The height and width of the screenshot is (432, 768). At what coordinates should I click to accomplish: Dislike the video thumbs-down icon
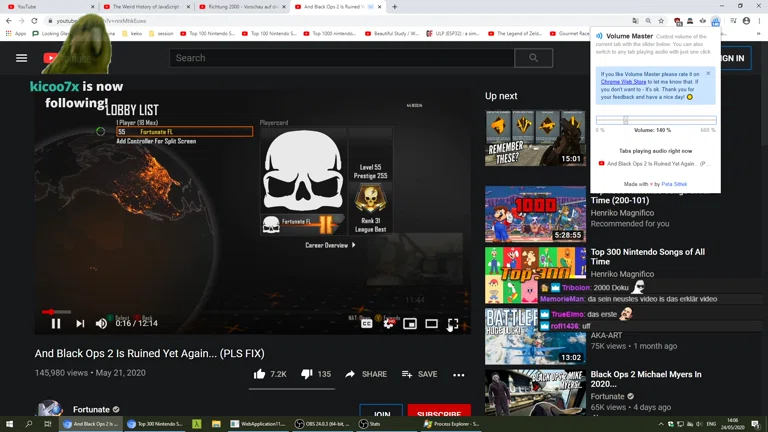(307, 374)
